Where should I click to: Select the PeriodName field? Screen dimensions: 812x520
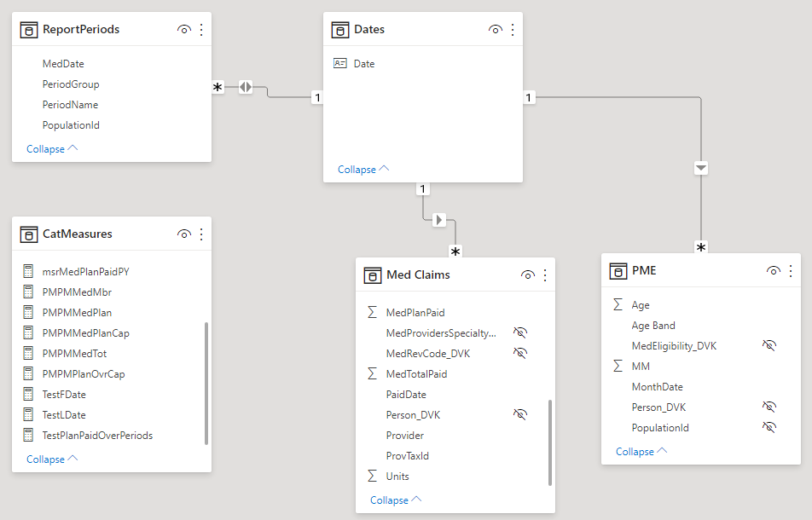click(71, 105)
